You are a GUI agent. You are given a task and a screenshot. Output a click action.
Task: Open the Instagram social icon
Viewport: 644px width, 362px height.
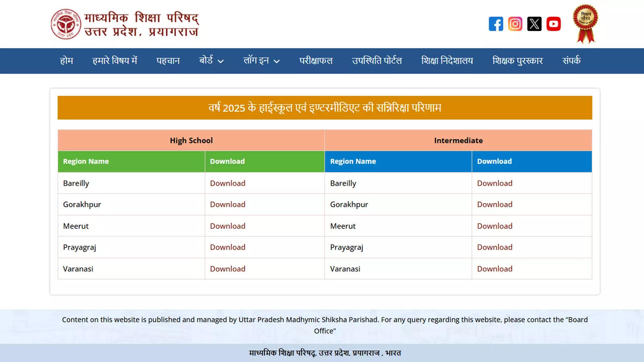pos(515,24)
